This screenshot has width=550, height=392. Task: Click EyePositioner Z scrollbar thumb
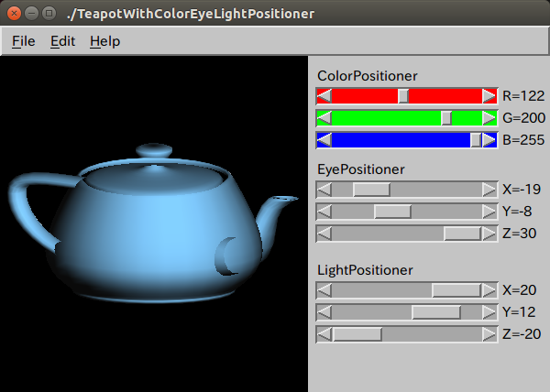click(462, 234)
